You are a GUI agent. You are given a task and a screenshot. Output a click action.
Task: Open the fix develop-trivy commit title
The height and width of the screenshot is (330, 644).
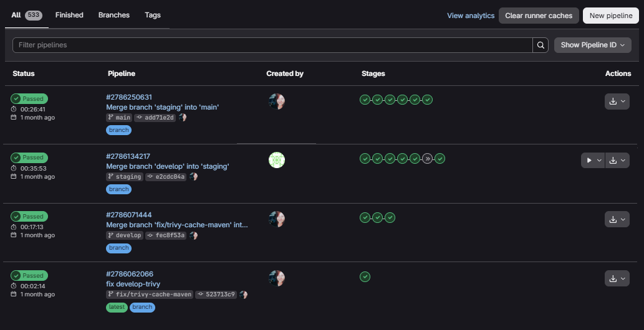133,284
